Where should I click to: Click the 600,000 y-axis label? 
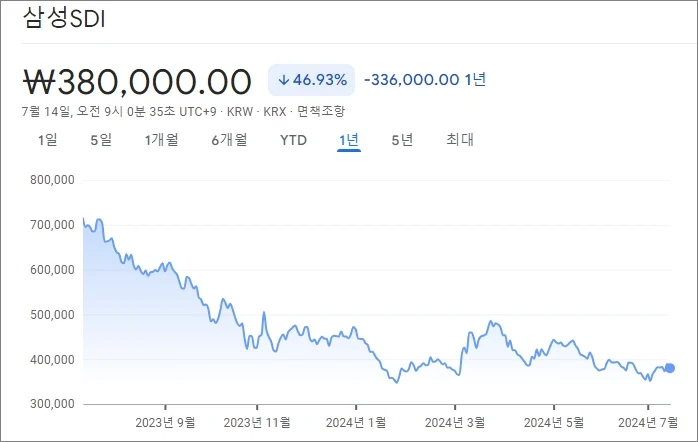click(52, 270)
